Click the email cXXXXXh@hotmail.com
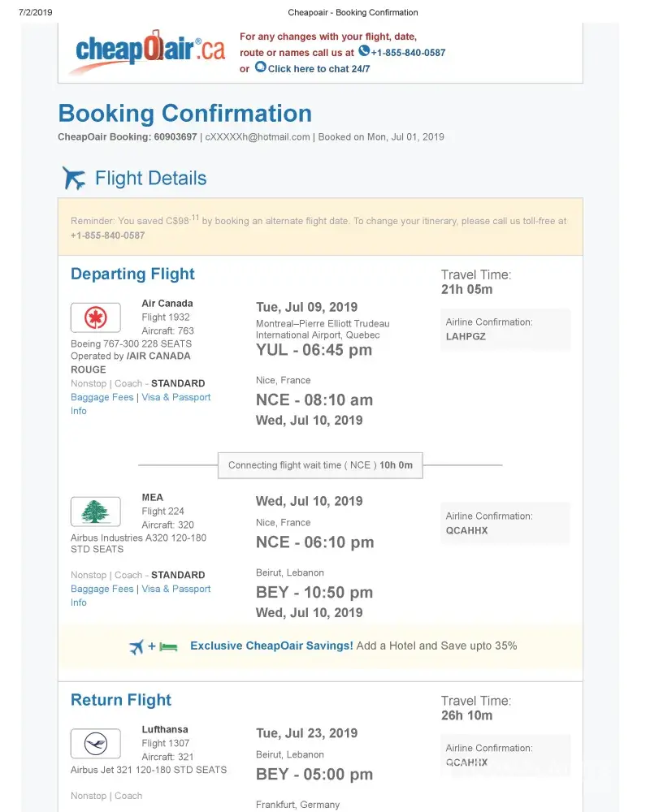 [x=258, y=137]
